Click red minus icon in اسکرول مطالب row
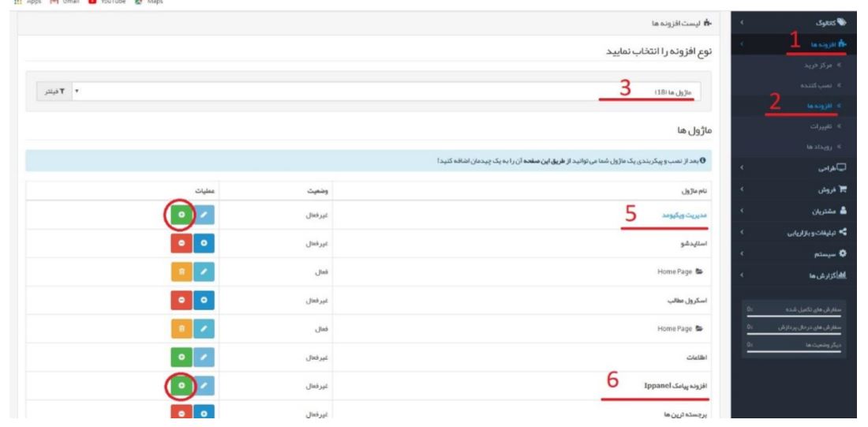The width and height of the screenshot is (868, 427). coord(181,300)
